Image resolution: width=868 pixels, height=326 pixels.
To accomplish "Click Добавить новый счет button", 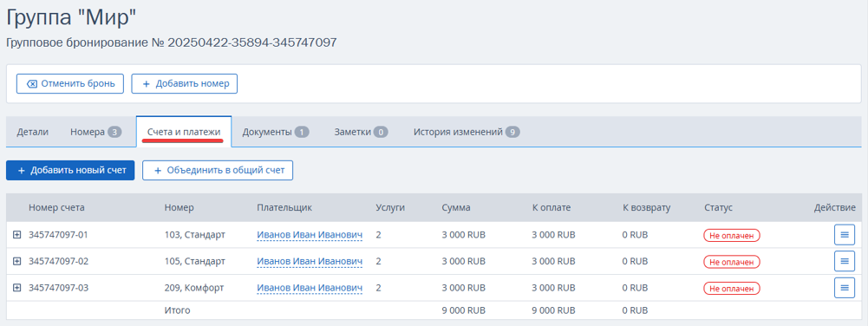I will coord(70,171).
